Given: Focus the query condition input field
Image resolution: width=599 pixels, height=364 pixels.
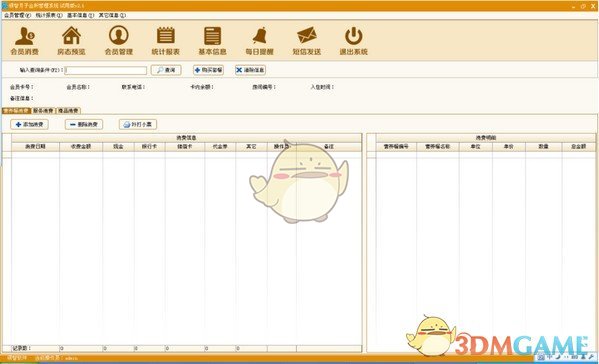Looking at the screenshot, I should (x=106, y=70).
